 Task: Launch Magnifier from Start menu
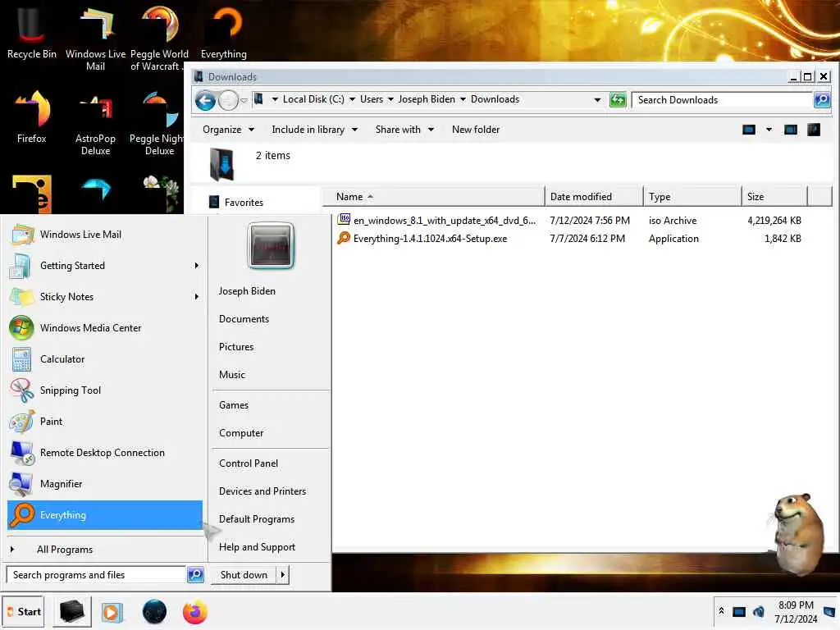pos(105,484)
